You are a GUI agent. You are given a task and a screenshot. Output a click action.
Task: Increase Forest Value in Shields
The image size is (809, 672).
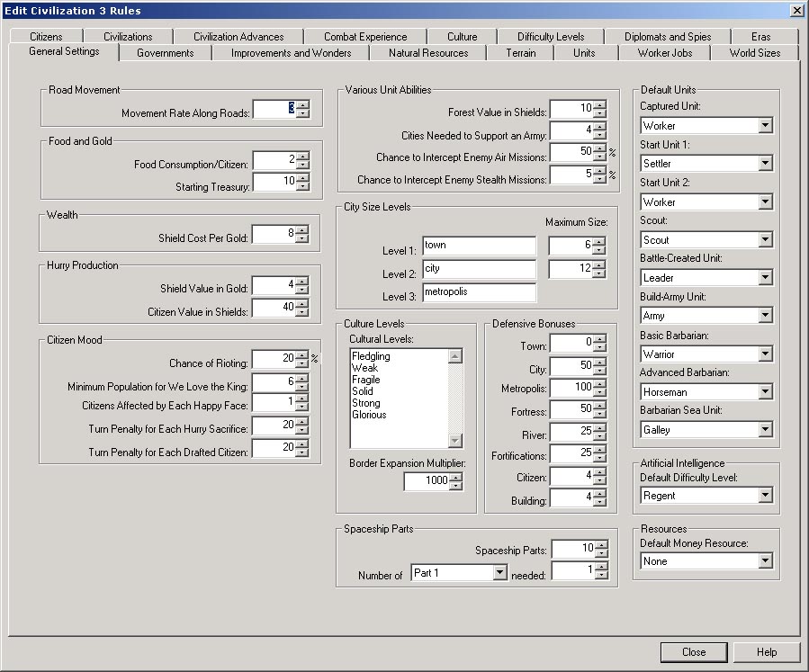pyautogui.click(x=599, y=104)
